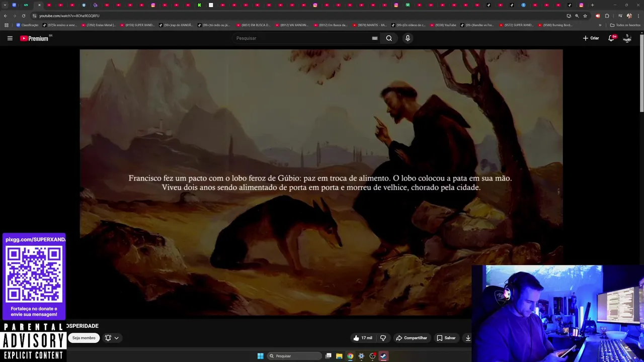Open '(99+)rap do XANDÃ...' bookmark
Screen dimensions: 644x362
176,25
